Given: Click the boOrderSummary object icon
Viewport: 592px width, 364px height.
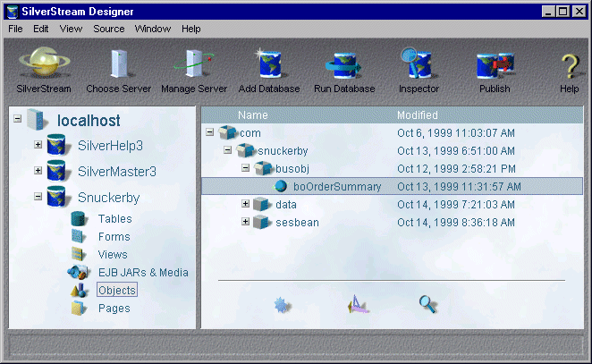Looking at the screenshot, I should click(280, 186).
